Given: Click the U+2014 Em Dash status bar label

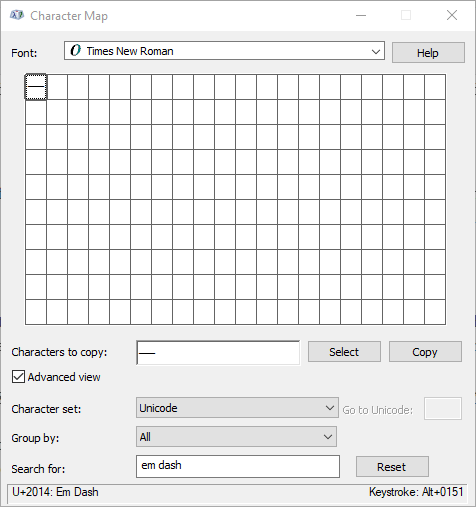Looking at the screenshot, I should pyautogui.click(x=55, y=492).
